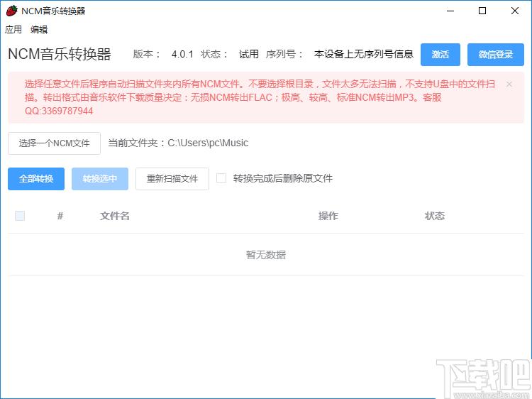The width and height of the screenshot is (532, 399).
Task: Toggle the select-all checkbox in table header
Action: tap(20, 216)
